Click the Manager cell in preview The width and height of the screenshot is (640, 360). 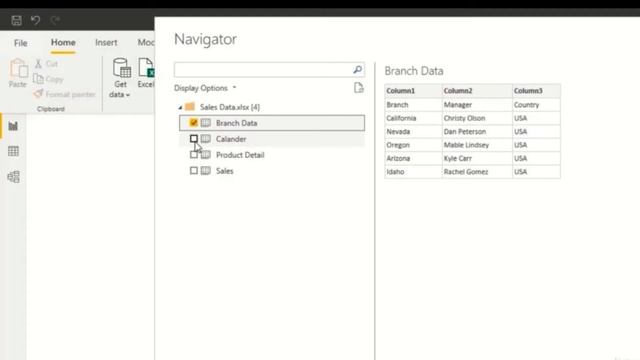(x=477, y=104)
